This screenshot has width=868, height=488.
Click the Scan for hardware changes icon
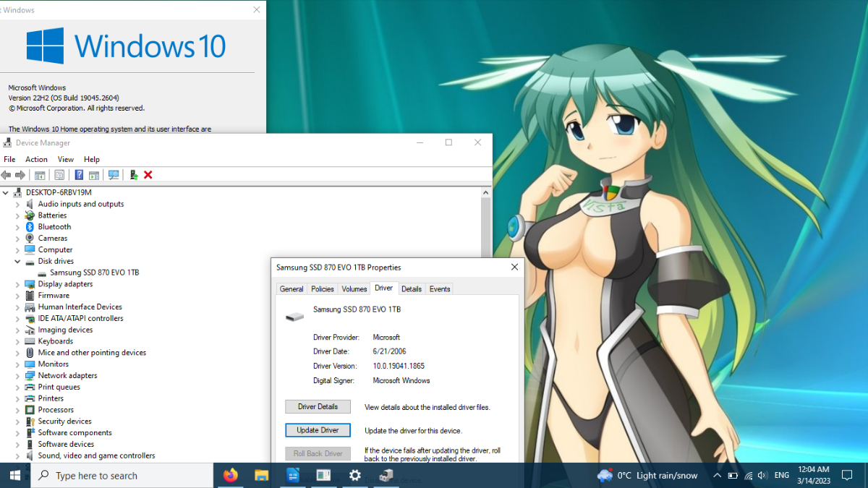click(x=114, y=175)
